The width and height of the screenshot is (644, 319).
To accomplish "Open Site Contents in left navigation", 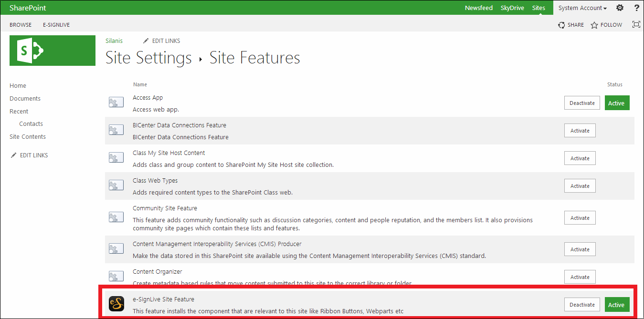I will (x=28, y=137).
